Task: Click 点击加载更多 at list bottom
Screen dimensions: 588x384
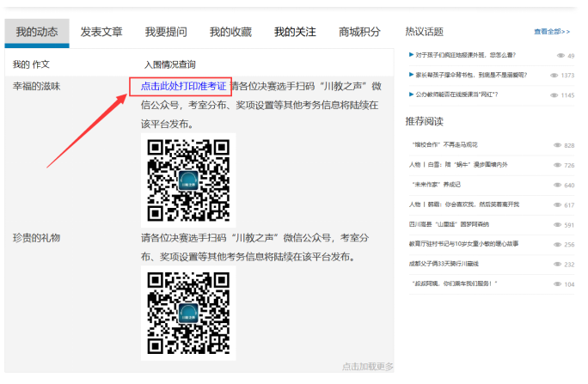Action: coord(368,367)
